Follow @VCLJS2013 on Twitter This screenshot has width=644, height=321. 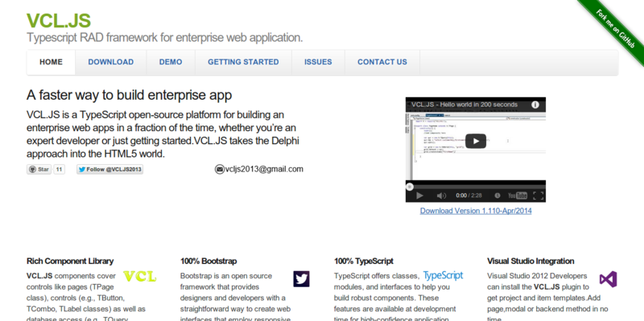[x=109, y=169]
